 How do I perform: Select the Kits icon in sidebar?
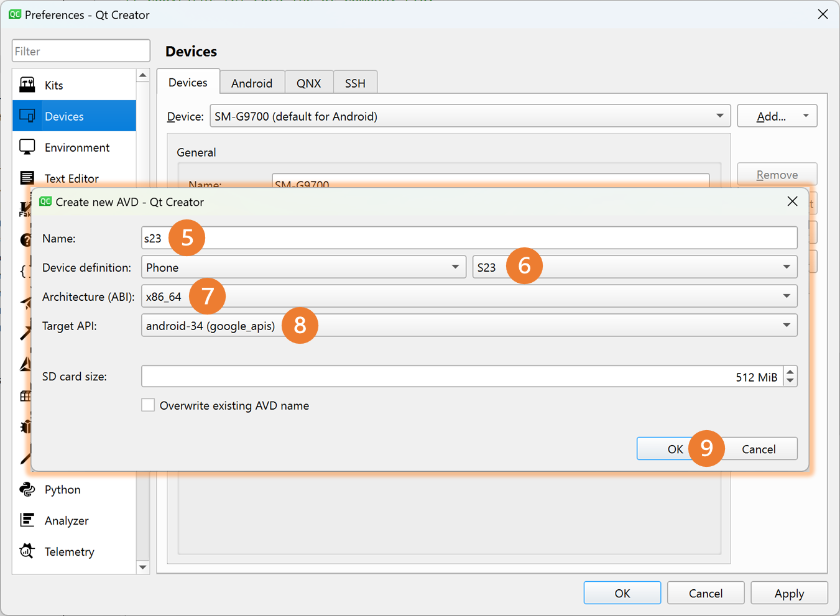point(27,85)
